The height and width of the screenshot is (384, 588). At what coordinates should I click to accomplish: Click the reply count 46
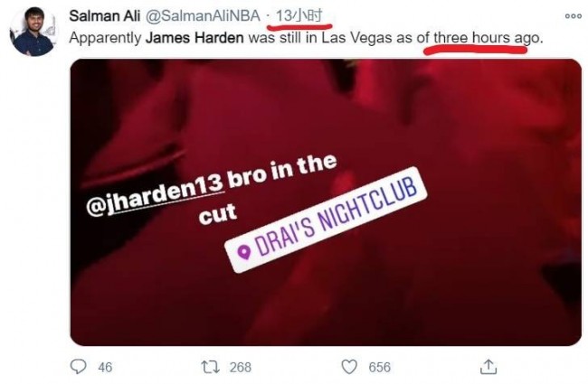(x=105, y=367)
